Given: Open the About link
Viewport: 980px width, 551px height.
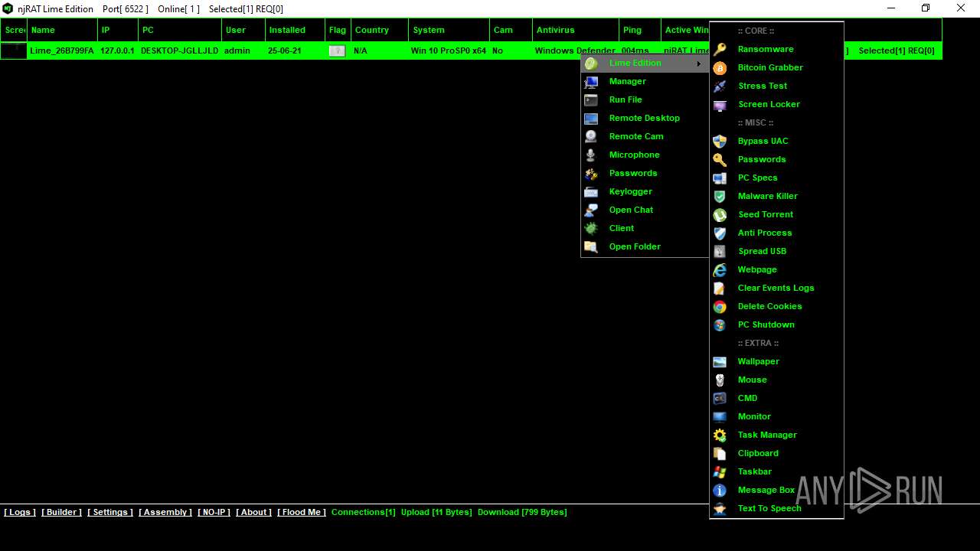Looking at the screenshot, I should pyautogui.click(x=253, y=512).
